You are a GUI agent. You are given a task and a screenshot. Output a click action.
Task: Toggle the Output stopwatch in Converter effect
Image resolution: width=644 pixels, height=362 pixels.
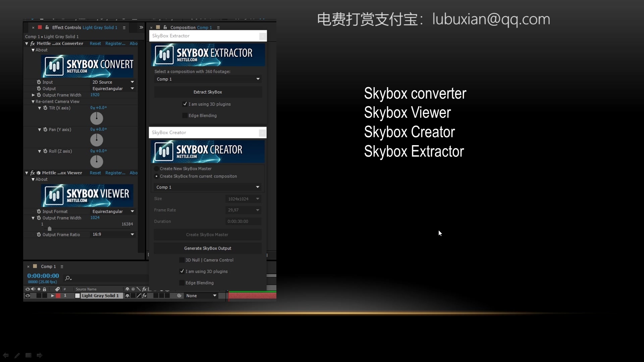[39, 88]
